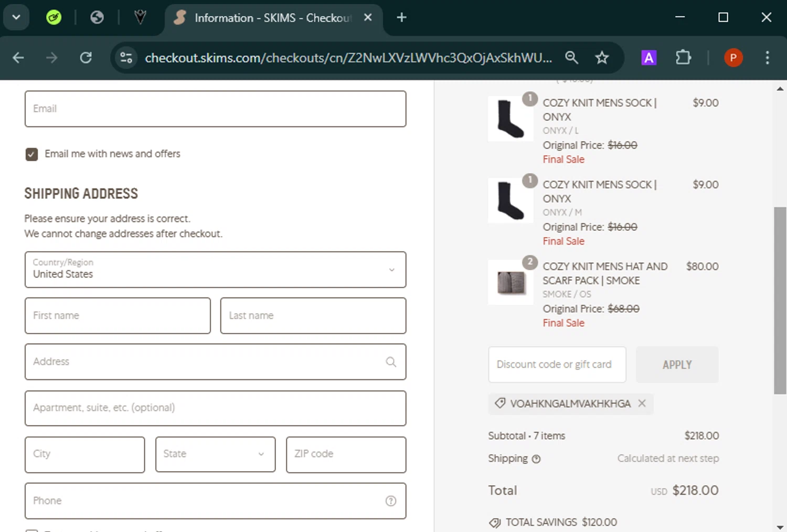Bookmark this page with the star icon
The width and height of the screenshot is (787, 532).
pos(602,58)
